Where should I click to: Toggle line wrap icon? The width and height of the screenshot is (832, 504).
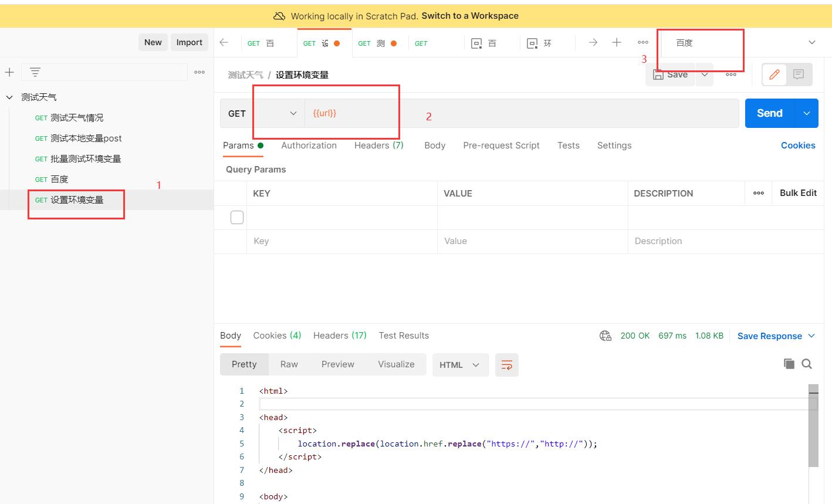[x=507, y=365]
